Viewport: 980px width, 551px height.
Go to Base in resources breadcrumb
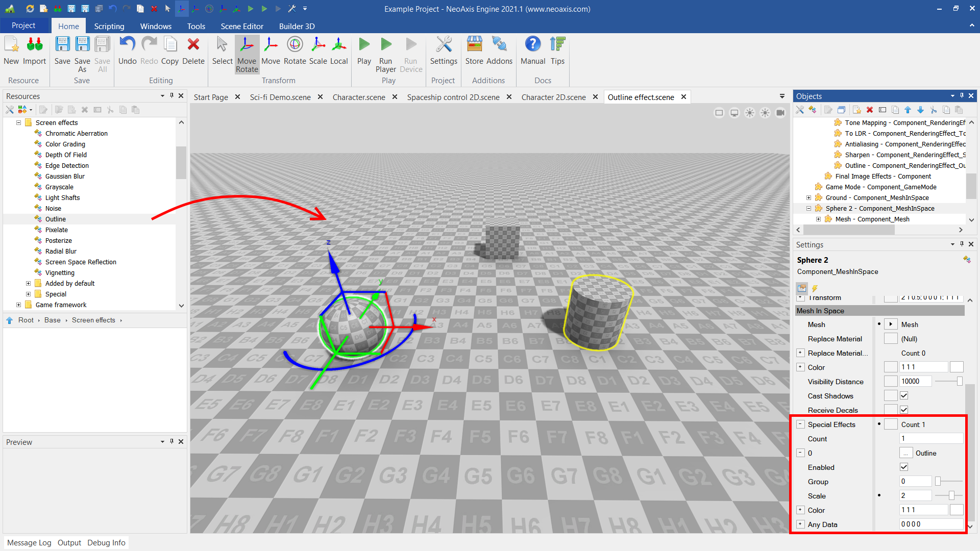(x=53, y=320)
